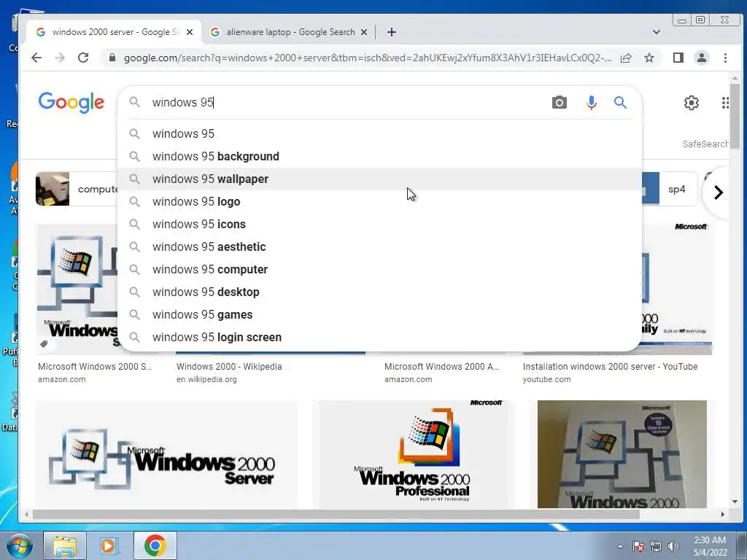Click the Google logo
This screenshot has height=560, width=747.
(x=71, y=102)
